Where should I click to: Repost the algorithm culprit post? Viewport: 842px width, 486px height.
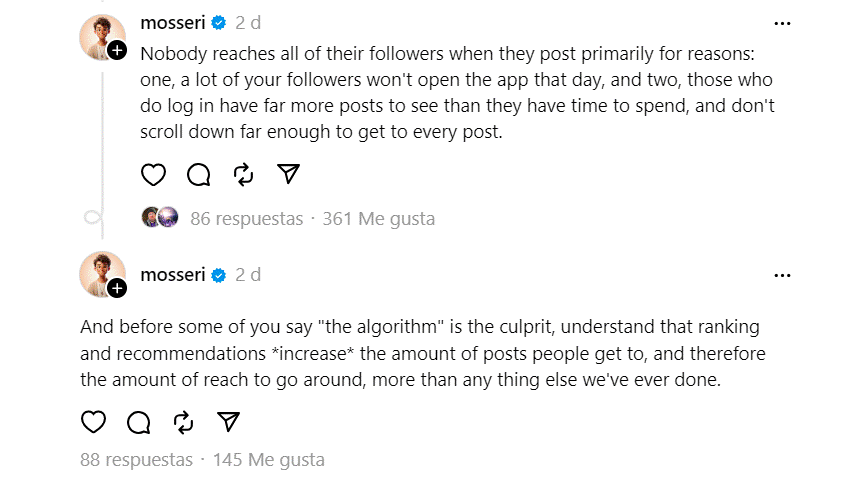pos(183,422)
